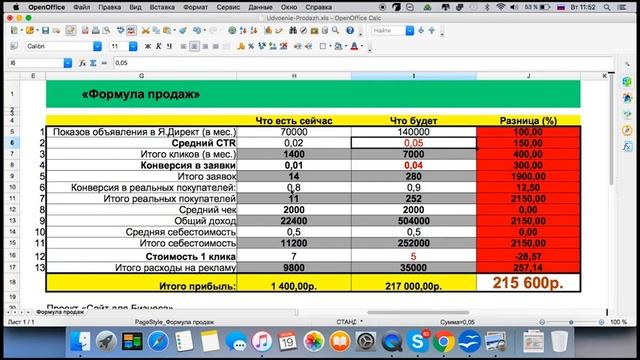Sort descending icon
The width and height of the screenshot is (640, 360).
click(254, 31)
